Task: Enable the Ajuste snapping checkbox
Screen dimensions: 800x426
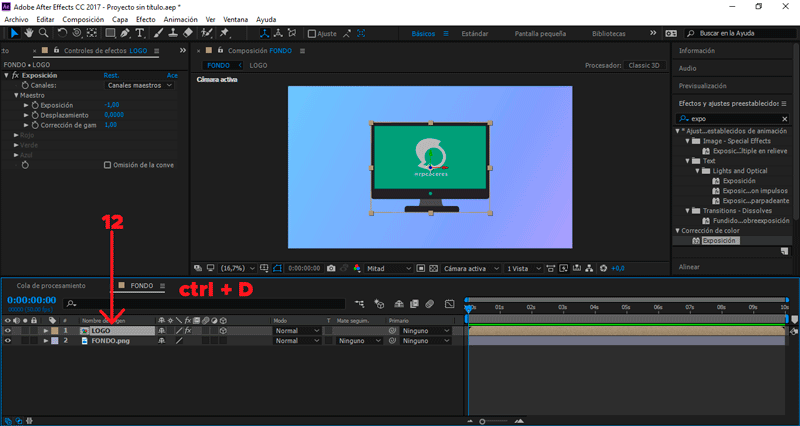Action: coord(312,33)
